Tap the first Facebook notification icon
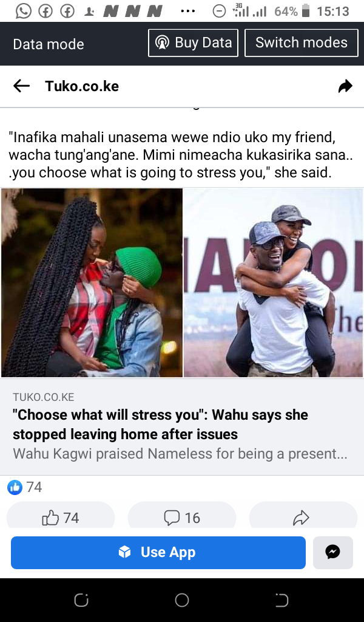The height and width of the screenshot is (622, 364). [45, 12]
